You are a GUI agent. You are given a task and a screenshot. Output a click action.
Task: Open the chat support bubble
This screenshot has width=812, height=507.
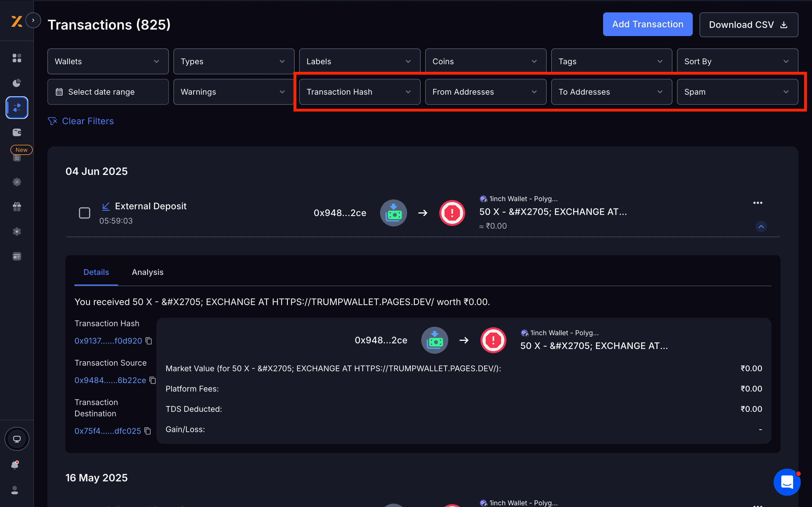(787, 482)
